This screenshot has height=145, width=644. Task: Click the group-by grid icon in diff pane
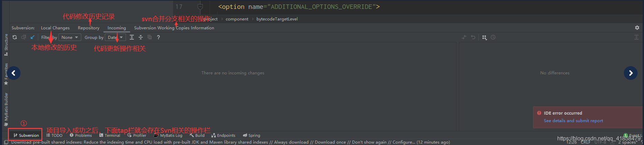[x=485, y=37]
